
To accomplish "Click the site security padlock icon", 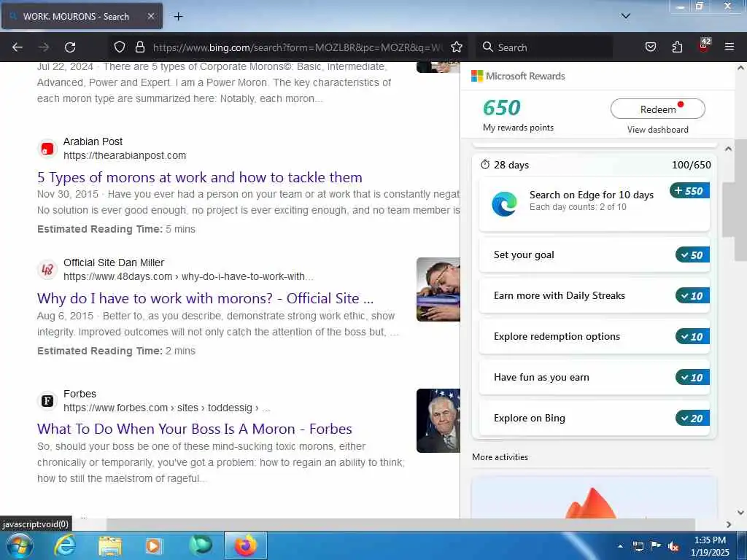I will click(x=139, y=47).
